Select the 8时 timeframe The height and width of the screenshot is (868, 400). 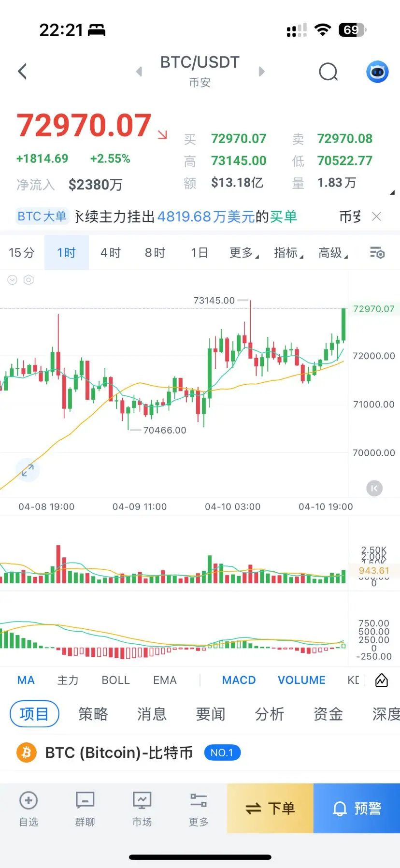click(155, 253)
